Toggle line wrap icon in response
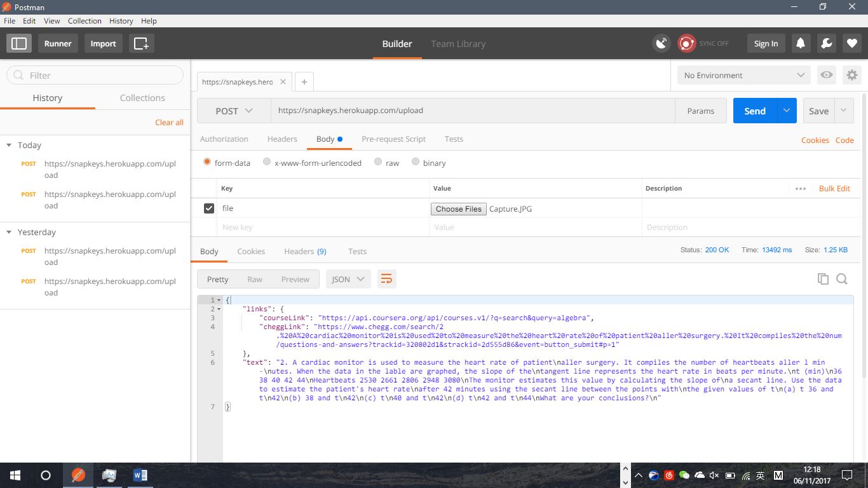 point(386,279)
